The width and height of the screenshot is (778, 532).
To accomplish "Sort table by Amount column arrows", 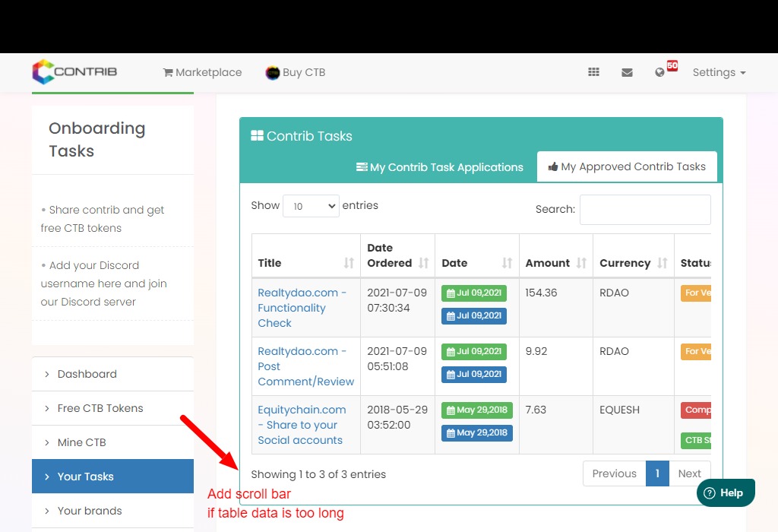I will 581,262.
